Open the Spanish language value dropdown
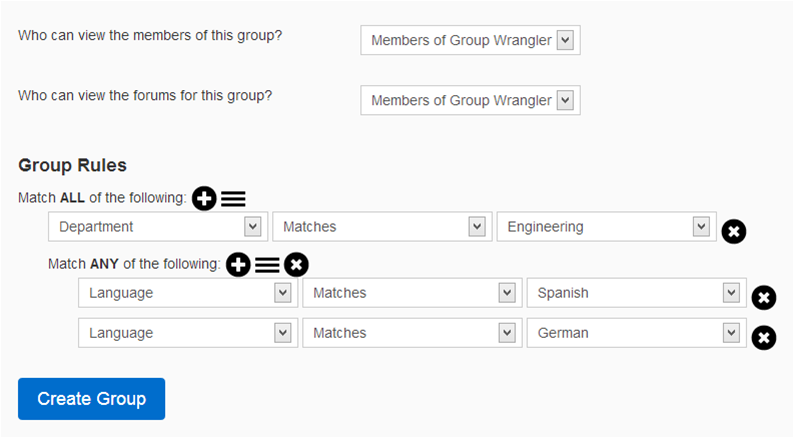The image size is (794, 438). click(636, 293)
